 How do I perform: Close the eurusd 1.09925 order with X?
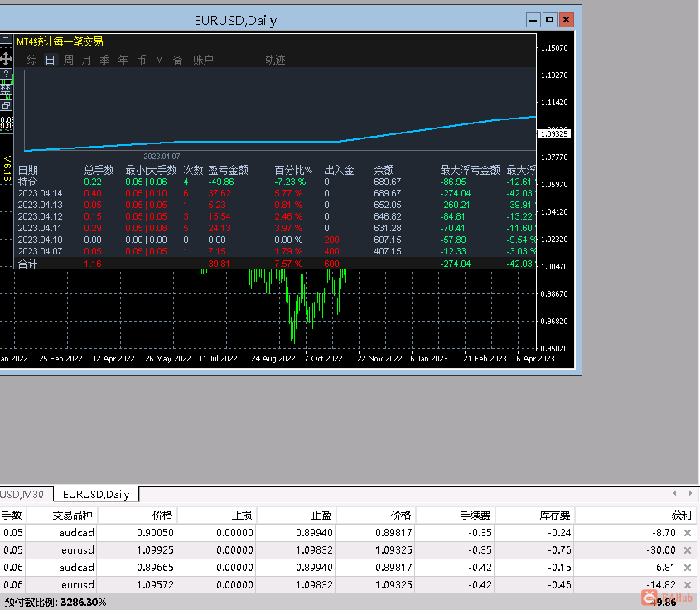[687, 550]
